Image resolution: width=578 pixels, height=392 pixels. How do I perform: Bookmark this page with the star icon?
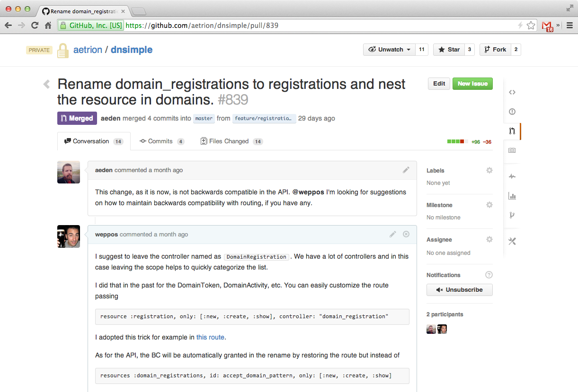(531, 26)
